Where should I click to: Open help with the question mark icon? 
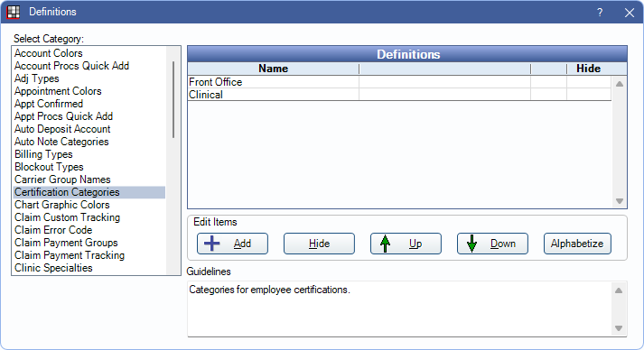pos(600,13)
